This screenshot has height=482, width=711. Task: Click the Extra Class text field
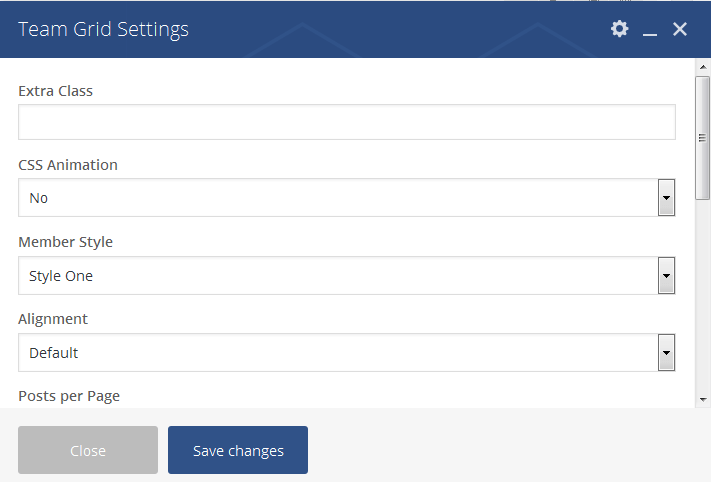[x=346, y=122]
